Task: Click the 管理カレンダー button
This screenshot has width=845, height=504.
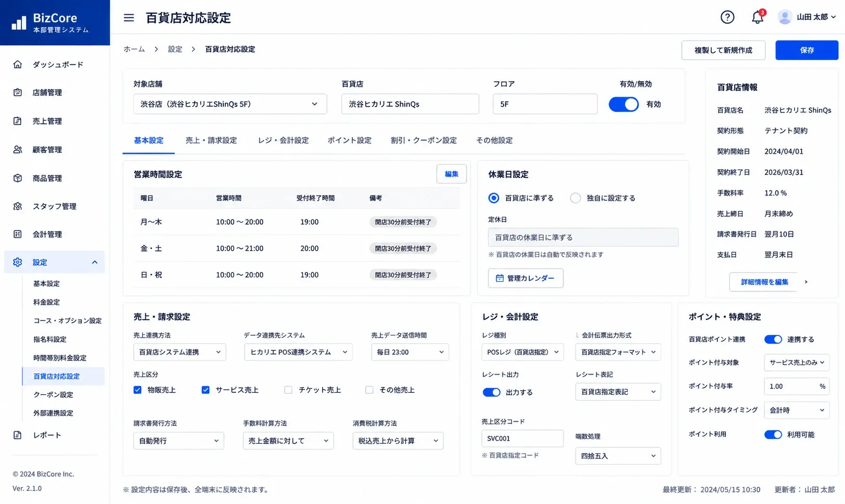Action: (x=526, y=278)
